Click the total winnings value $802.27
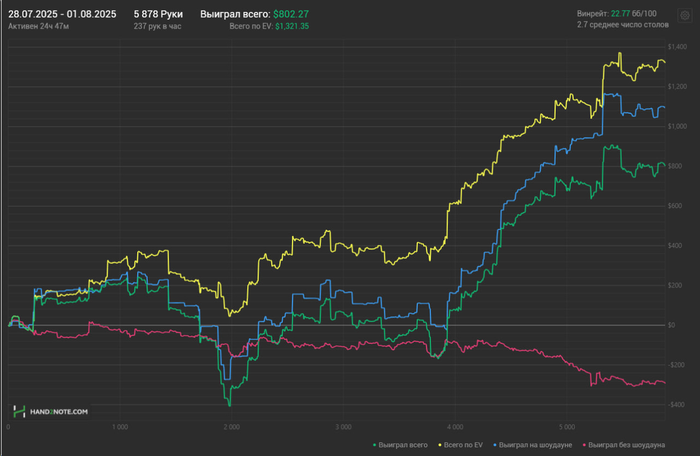Viewport: 700px width, 456px height. [x=291, y=14]
